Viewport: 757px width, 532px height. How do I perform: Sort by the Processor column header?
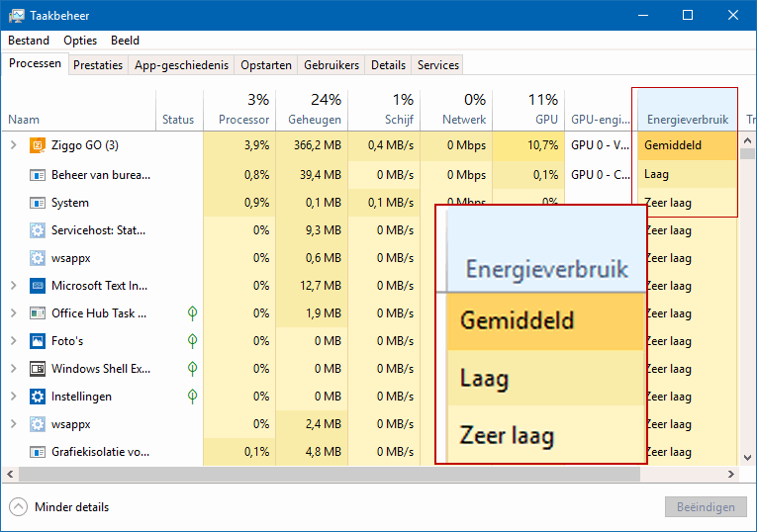(239, 111)
